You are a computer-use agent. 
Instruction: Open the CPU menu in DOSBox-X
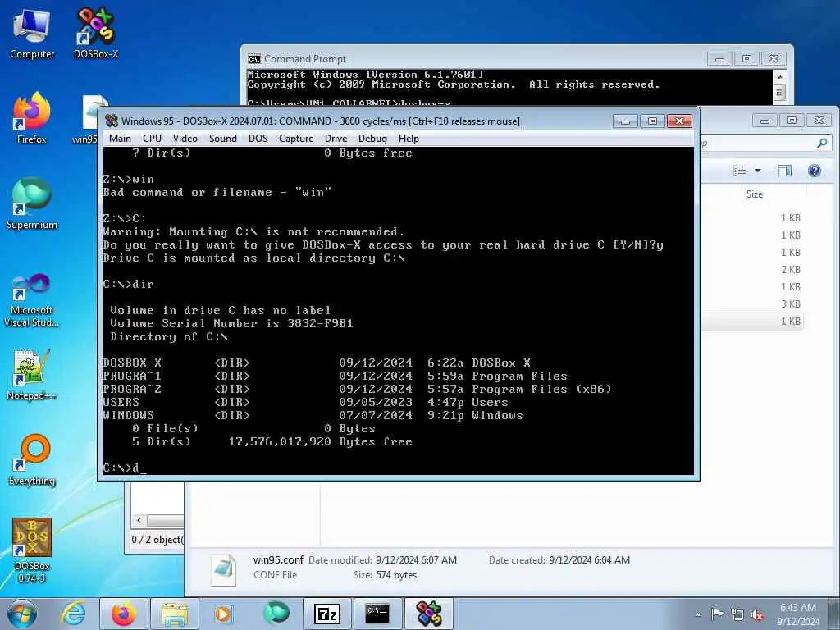coord(152,138)
